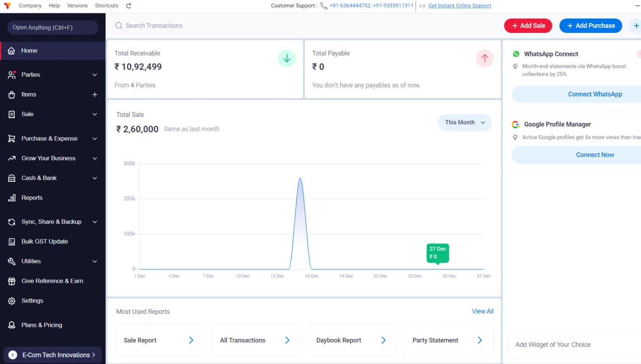Click the plus icon beside E-Com Tech Innovations
Screen dimensions: 641x364
coord(13,355)
